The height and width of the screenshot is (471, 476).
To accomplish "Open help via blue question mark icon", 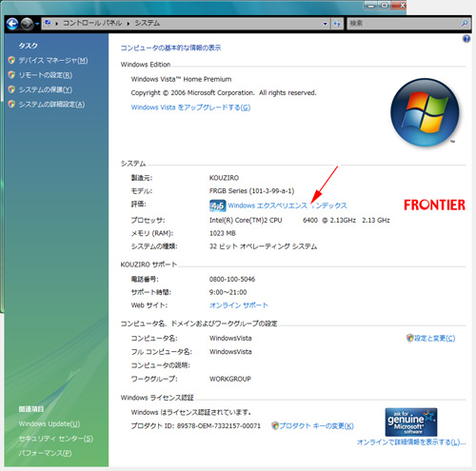I will coord(466,39).
